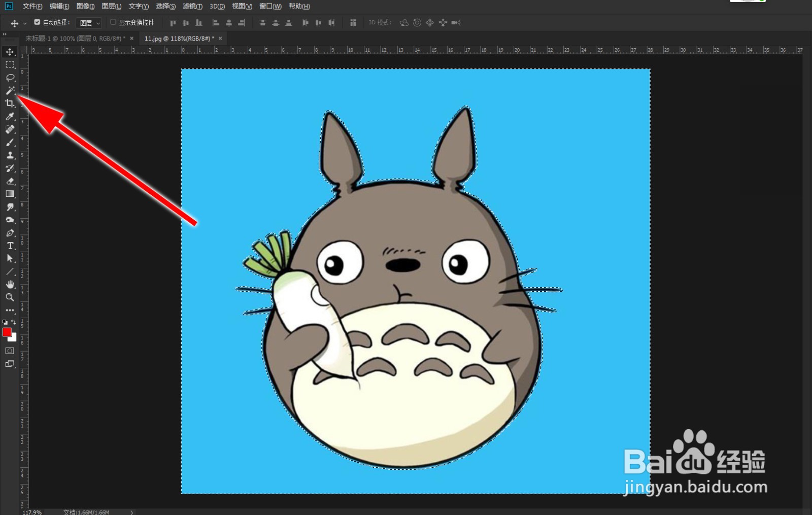Select the Zoom tool
This screenshot has width=812, height=515.
(10, 297)
